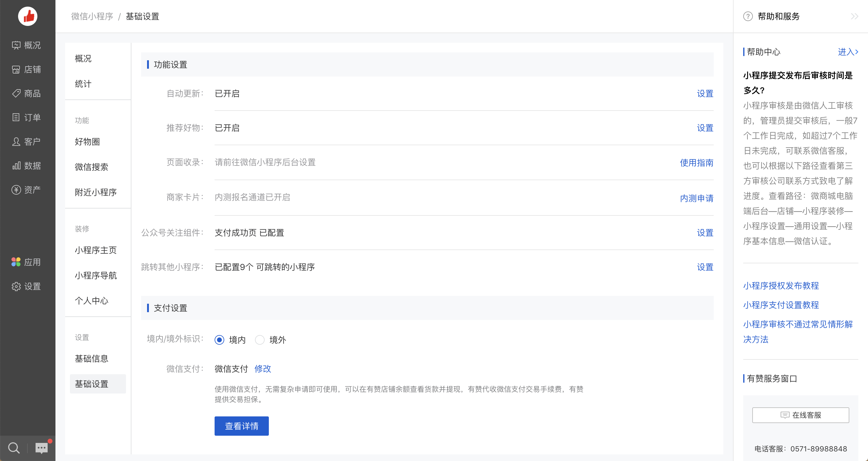Click the 支付设置 section heading
868x461 pixels.
(x=171, y=308)
